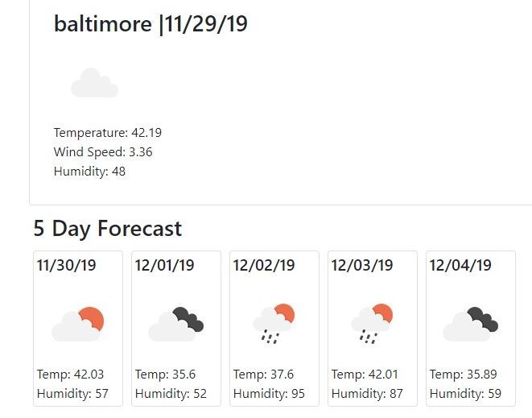The height and width of the screenshot is (418, 532).
Task: Click the current cloudy weather icon
Action: tap(94, 83)
